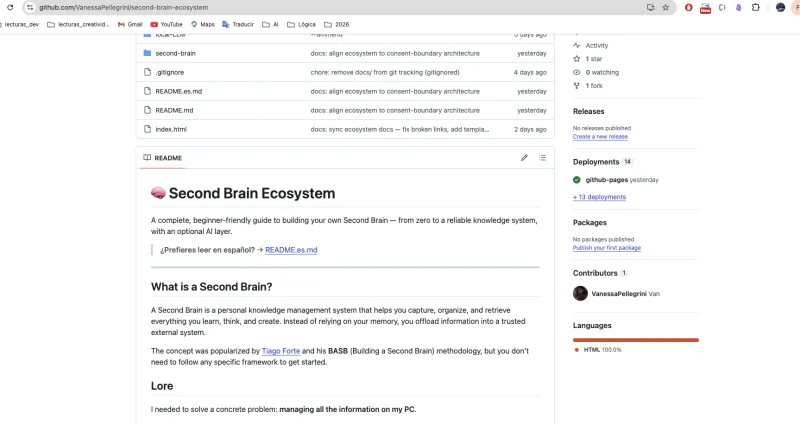Bookmark this page with the star icon
Screen dimensions: 800x424
tap(665, 7)
